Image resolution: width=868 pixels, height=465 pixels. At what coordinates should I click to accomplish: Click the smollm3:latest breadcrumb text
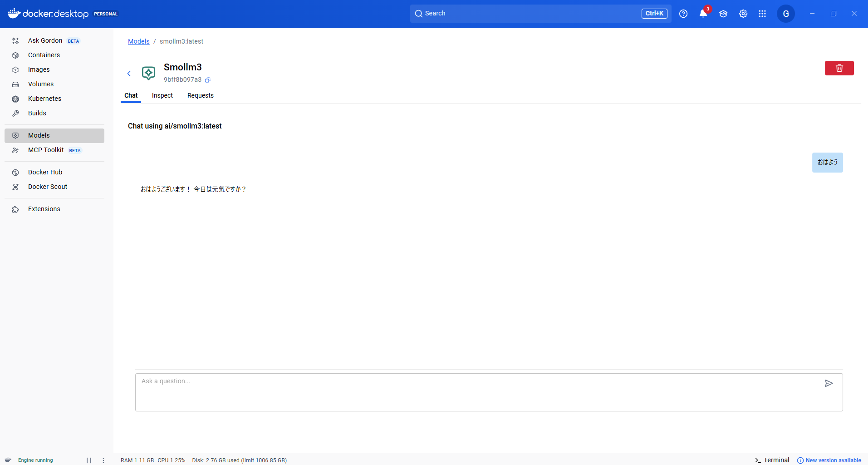click(x=181, y=41)
